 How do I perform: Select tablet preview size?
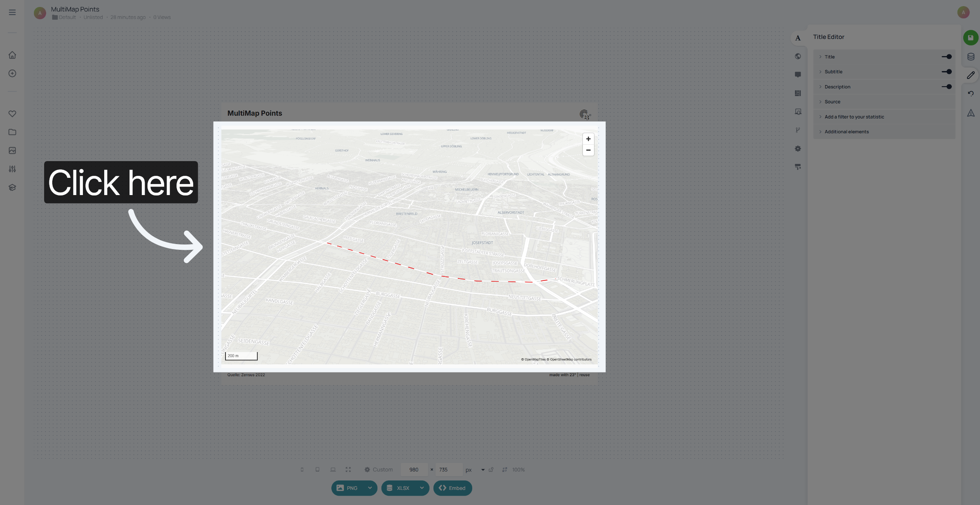point(317,470)
